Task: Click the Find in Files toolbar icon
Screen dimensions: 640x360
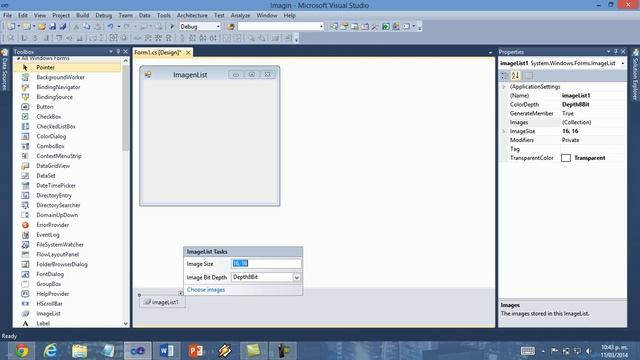Action: click(x=231, y=27)
